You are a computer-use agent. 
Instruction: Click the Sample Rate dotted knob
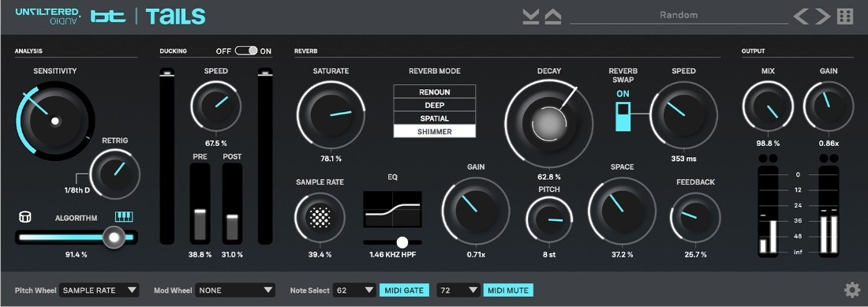coord(320,217)
